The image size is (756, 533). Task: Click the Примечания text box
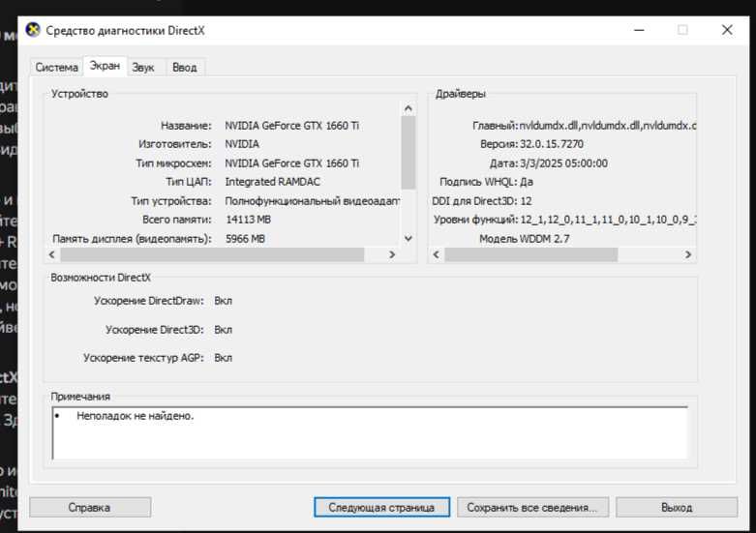pyautogui.click(x=370, y=433)
